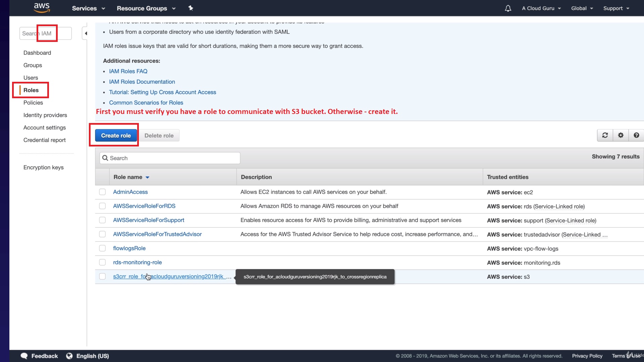
Task: Expand the A Cloud Guru account menu
Action: [x=541, y=8]
